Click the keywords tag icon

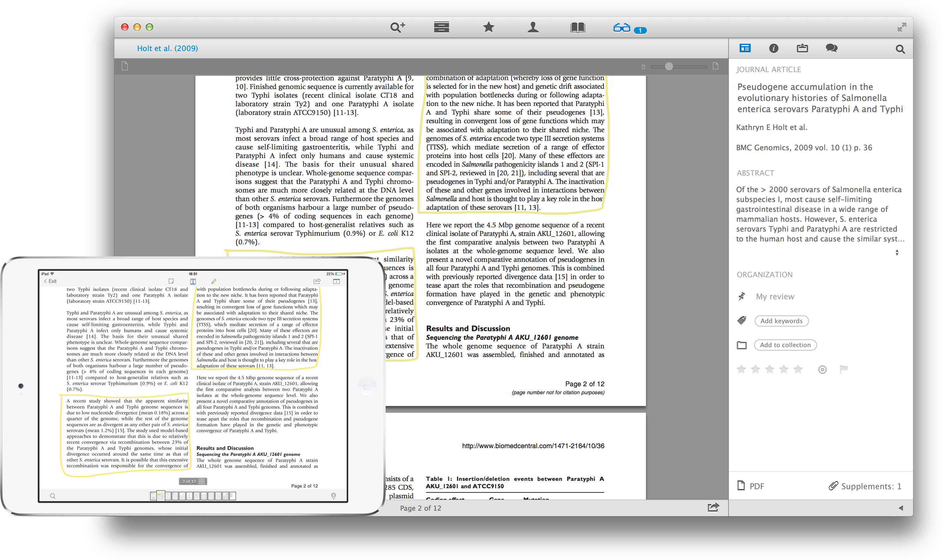pyautogui.click(x=741, y=320)
